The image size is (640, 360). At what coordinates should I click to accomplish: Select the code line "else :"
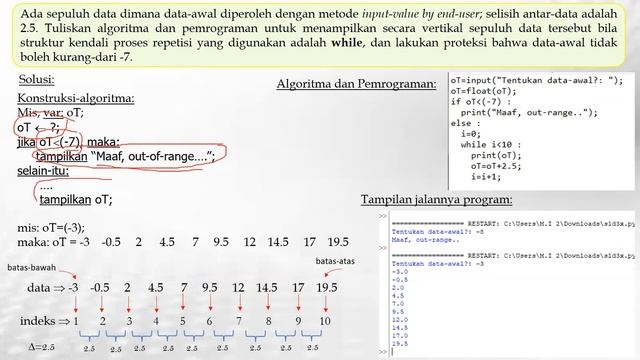click(466, 123)
